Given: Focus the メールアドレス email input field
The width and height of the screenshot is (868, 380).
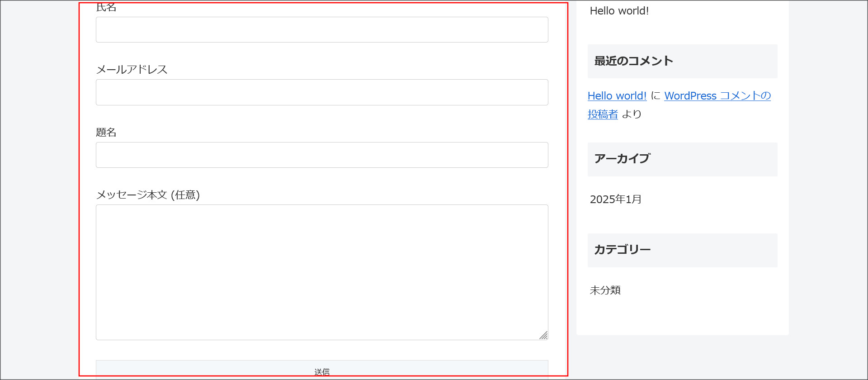Looking at the screenshot, I should tap(322, 92).
